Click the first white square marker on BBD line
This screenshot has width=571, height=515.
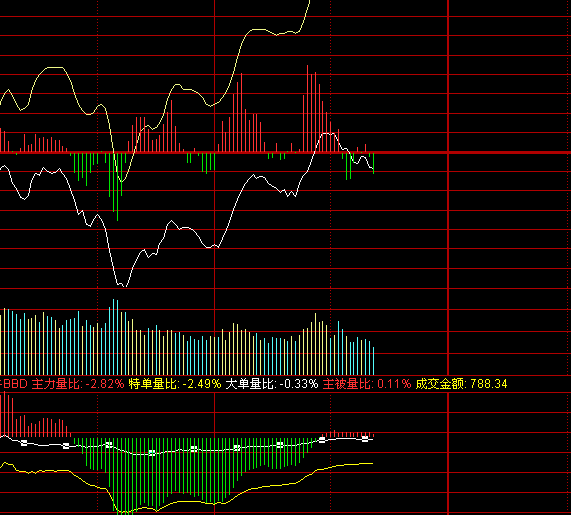click(24, 443)
